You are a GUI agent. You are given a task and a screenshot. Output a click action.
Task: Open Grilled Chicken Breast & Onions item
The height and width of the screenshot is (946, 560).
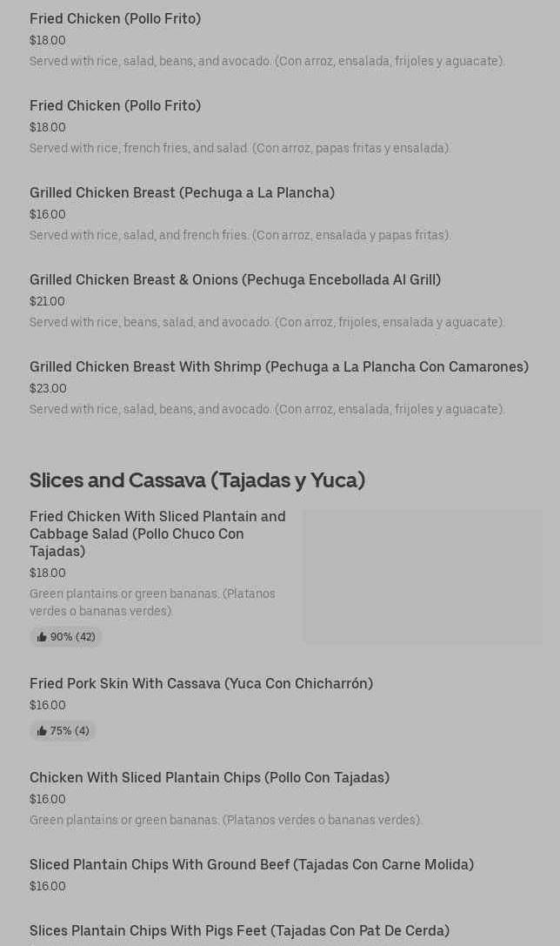pos(235,279)
